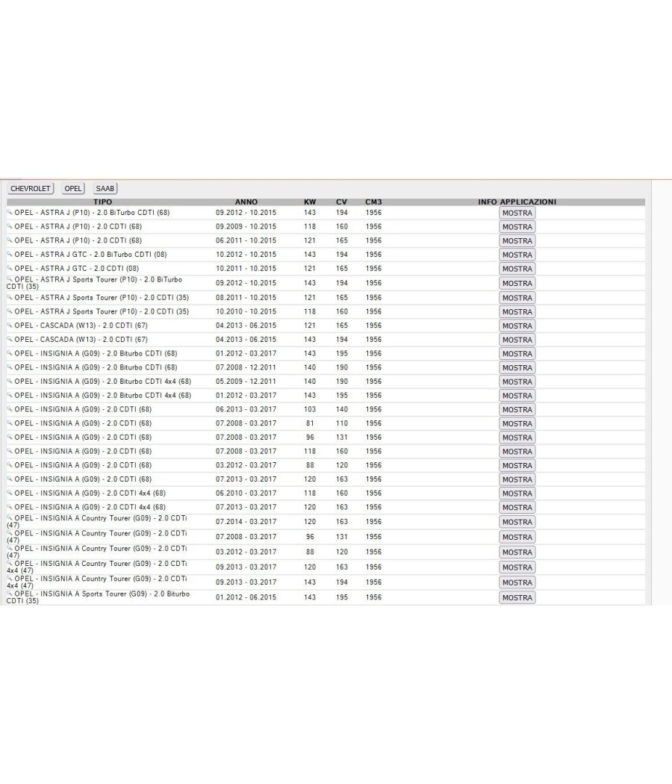Click MOSTRA for Insignia A CDTI 81 kW row
Image resolution: width=672 pixels, height=784 pixels.
[517, 424]
